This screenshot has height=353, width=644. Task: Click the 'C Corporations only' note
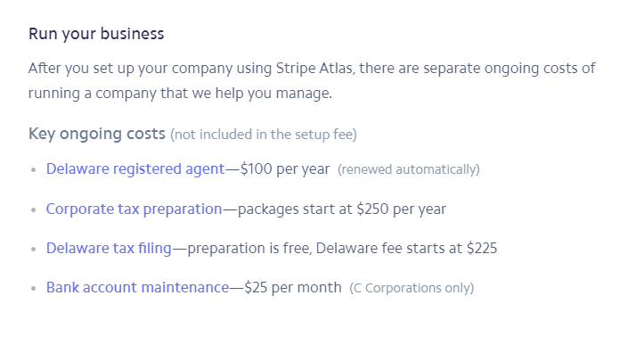(x=412, y=288)
